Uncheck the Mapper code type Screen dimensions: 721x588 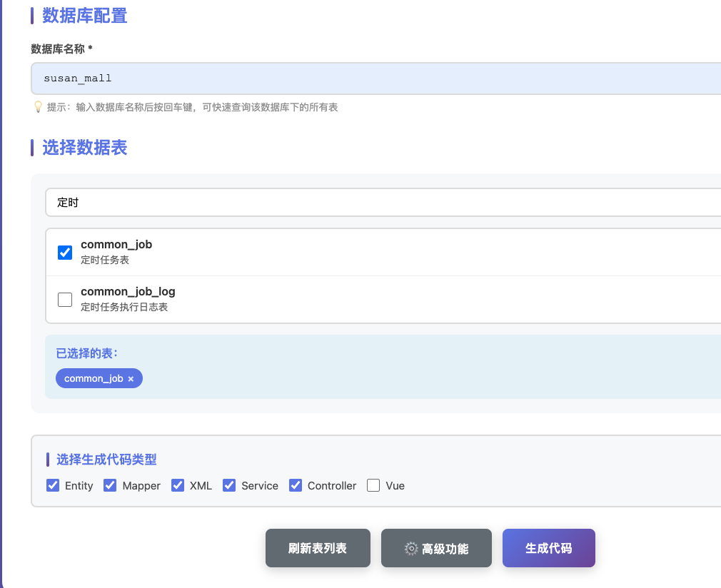(x=109, y=485)
